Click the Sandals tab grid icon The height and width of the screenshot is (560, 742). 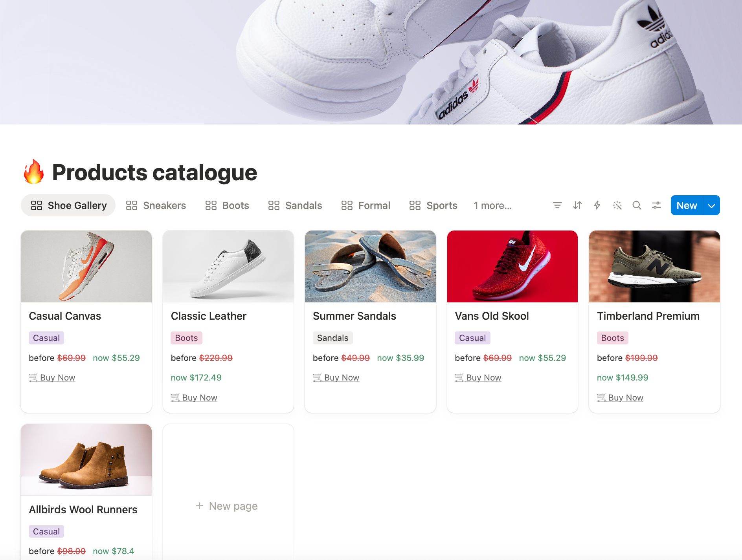(x=274, y=205)
